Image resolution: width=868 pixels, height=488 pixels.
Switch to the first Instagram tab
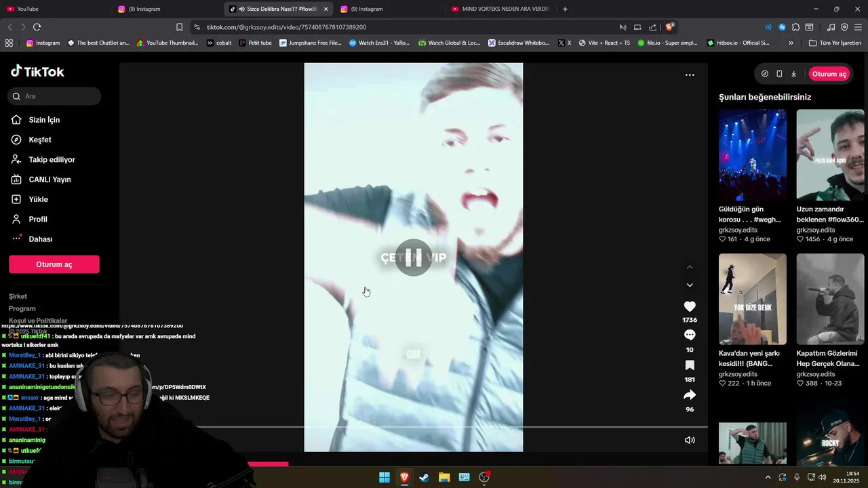click(x=167, y=9)
